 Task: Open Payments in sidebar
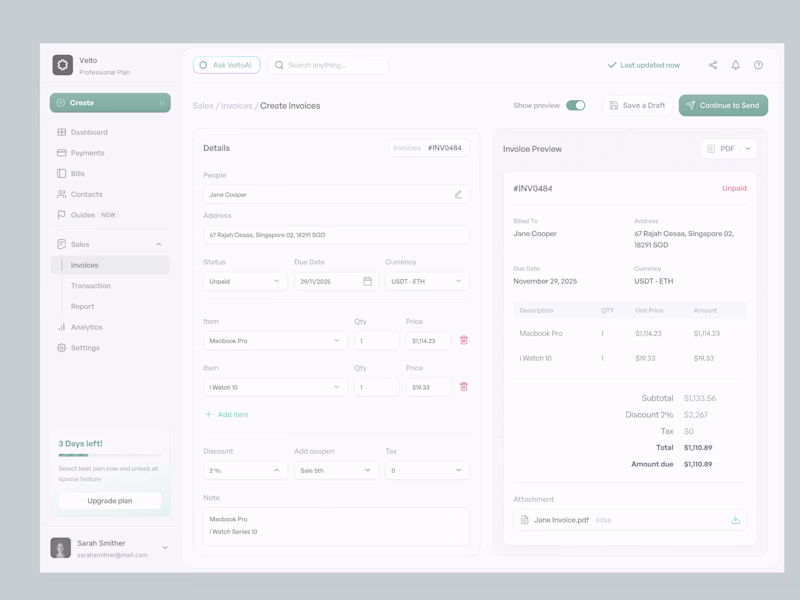coord(110,153)
